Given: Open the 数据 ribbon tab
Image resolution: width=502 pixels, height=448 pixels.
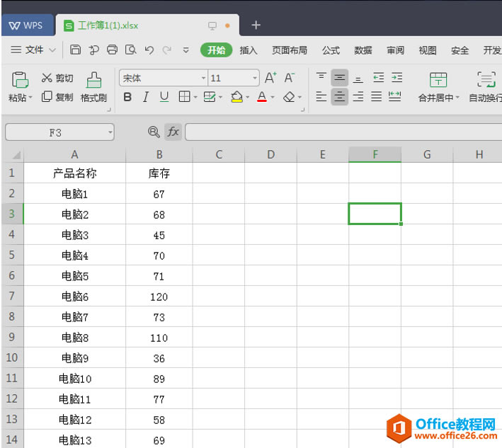Looking at the screenshot, I should [x=363, y=50].
